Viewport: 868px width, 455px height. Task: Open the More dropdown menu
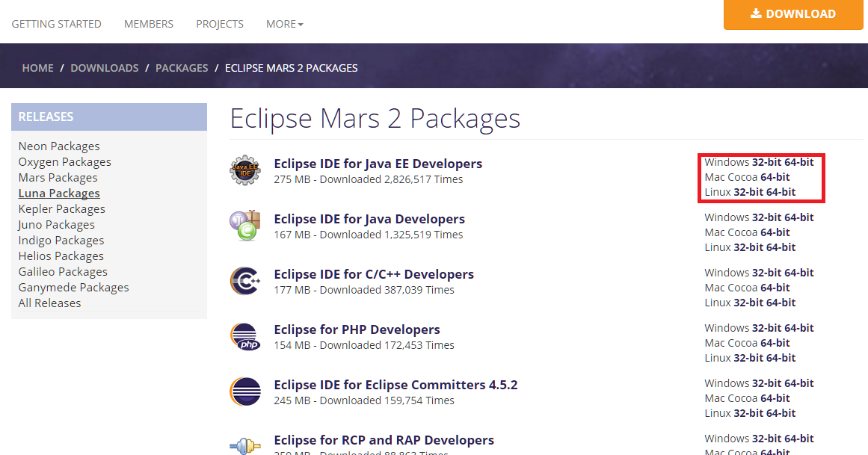(x=285, y=24)
